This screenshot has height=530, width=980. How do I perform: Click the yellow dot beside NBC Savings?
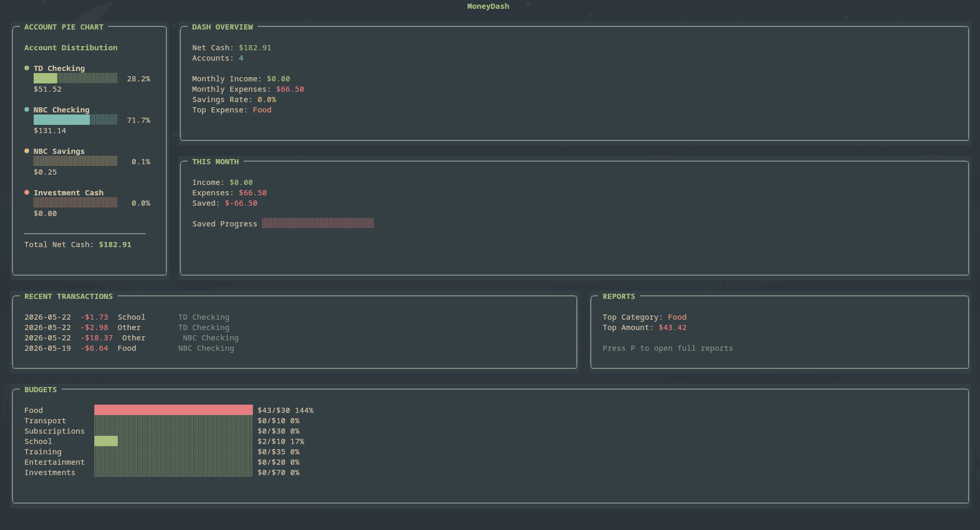26,151
